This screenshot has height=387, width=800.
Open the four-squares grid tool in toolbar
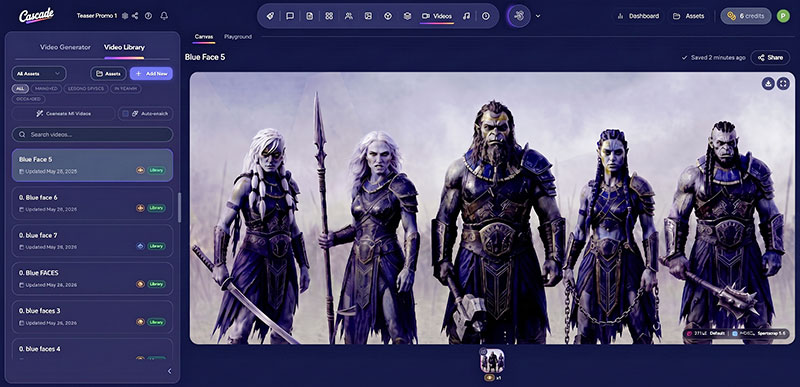pos(329,16)
